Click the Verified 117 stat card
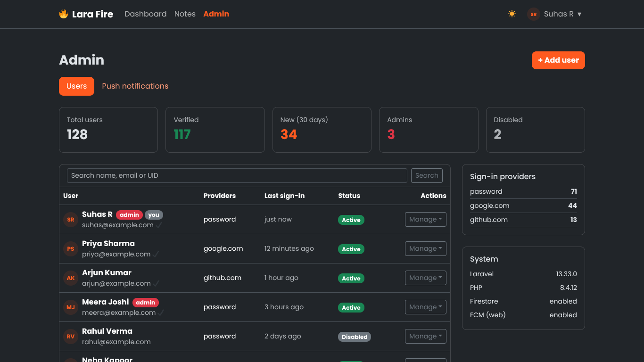 (x=215, y=130)
